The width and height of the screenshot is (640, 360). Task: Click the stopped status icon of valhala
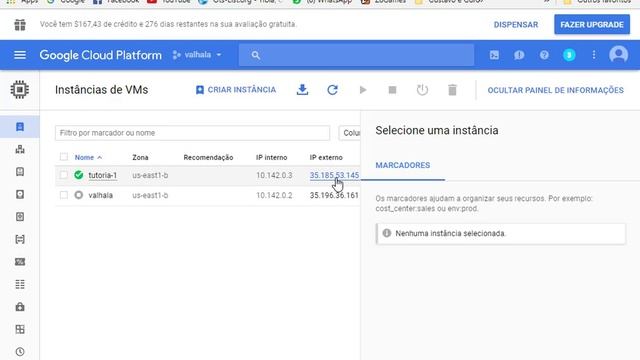point(78,195)
